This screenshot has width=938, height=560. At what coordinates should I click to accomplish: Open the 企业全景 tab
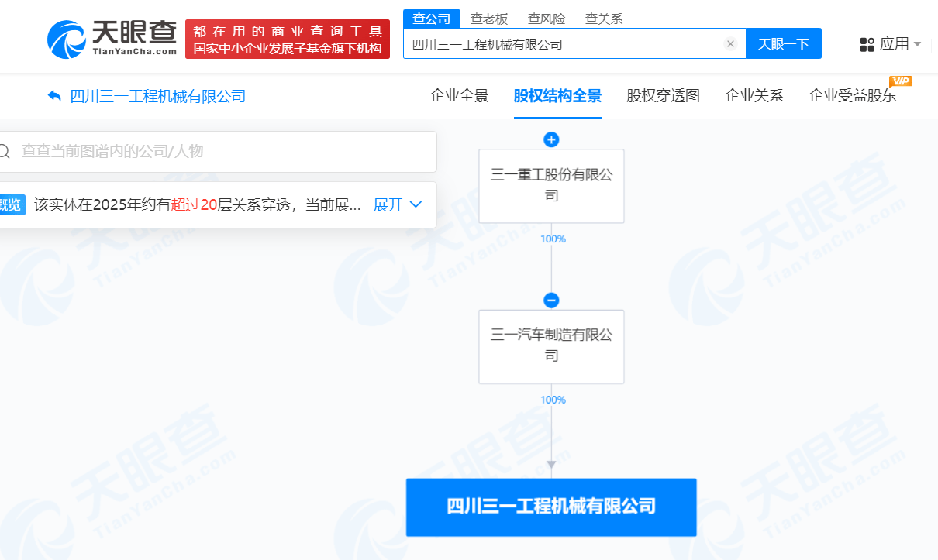click(459, 96)
